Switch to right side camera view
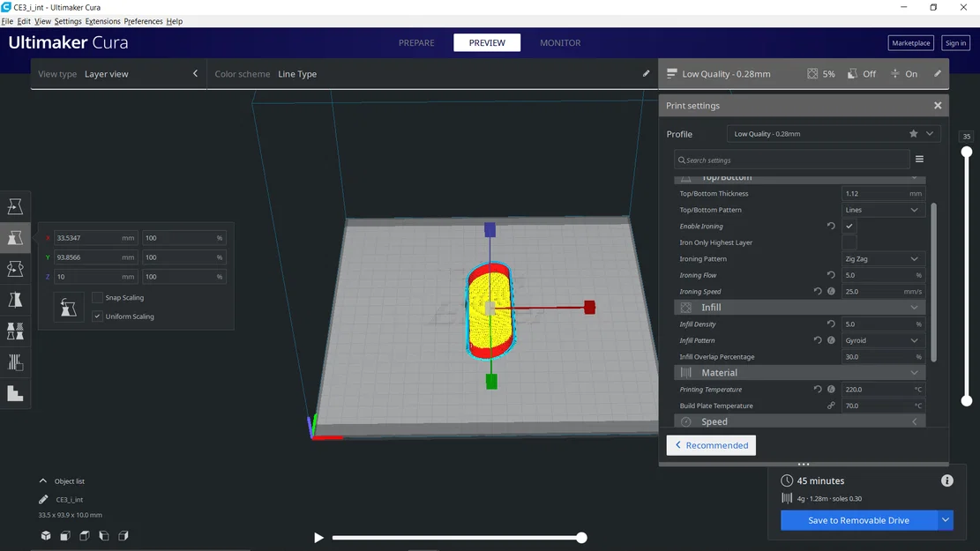980x551 pixels. click(123, 536)
